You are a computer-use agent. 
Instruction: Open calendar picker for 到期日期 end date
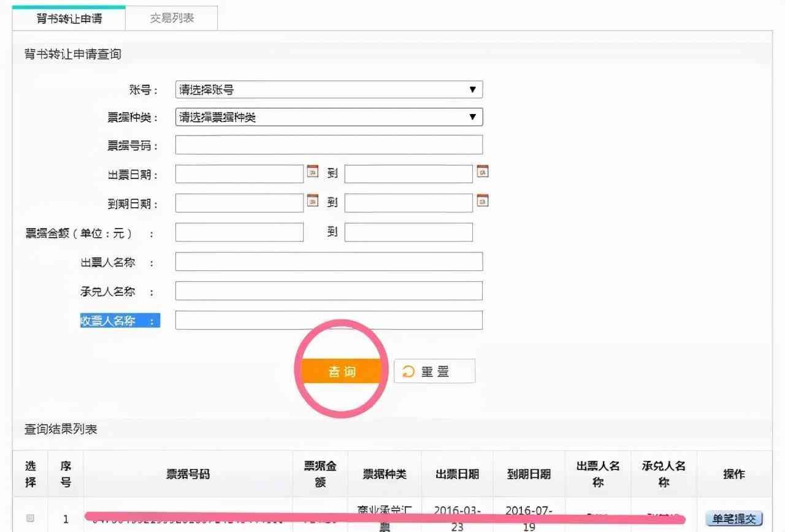[x=482, y=202]
